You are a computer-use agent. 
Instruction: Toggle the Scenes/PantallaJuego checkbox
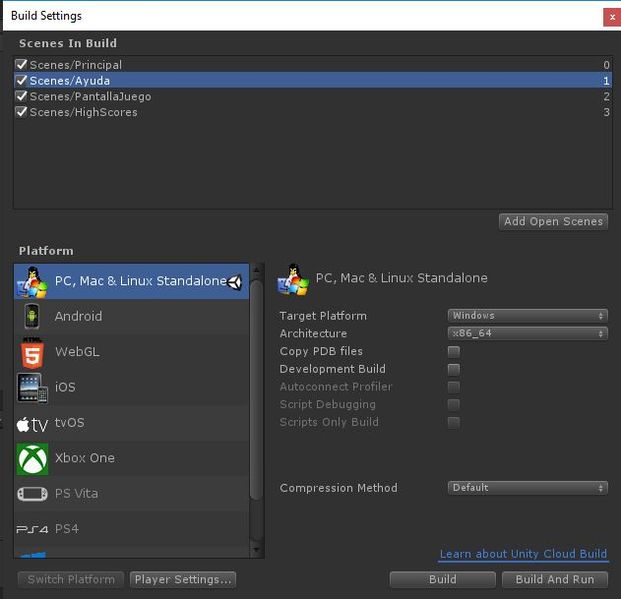coord(21,96)
